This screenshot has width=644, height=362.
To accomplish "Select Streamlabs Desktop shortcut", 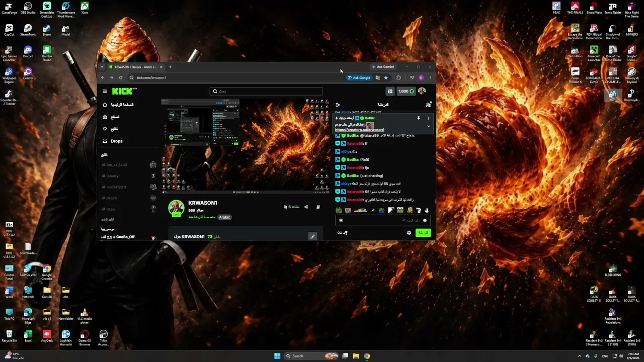I will 47,10.
